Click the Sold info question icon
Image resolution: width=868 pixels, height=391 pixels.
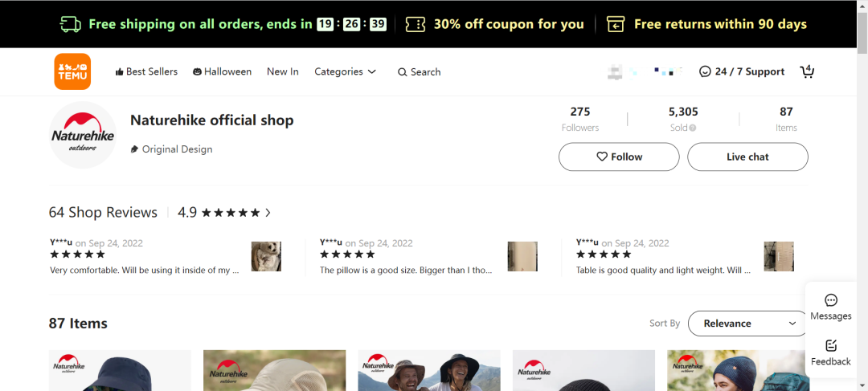[x=693, y=128]
